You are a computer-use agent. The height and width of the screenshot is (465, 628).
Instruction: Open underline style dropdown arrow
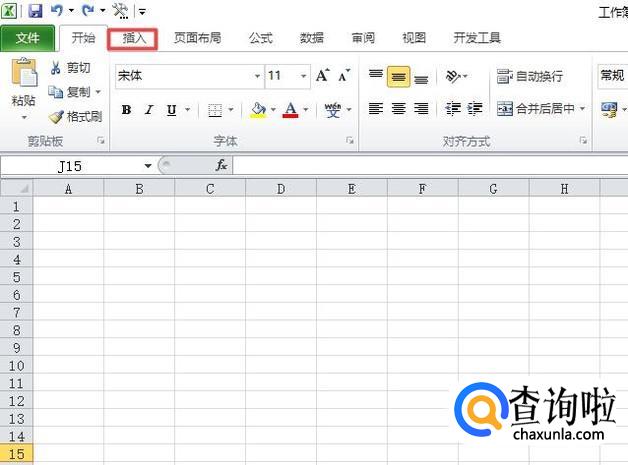tap(187, 109)
